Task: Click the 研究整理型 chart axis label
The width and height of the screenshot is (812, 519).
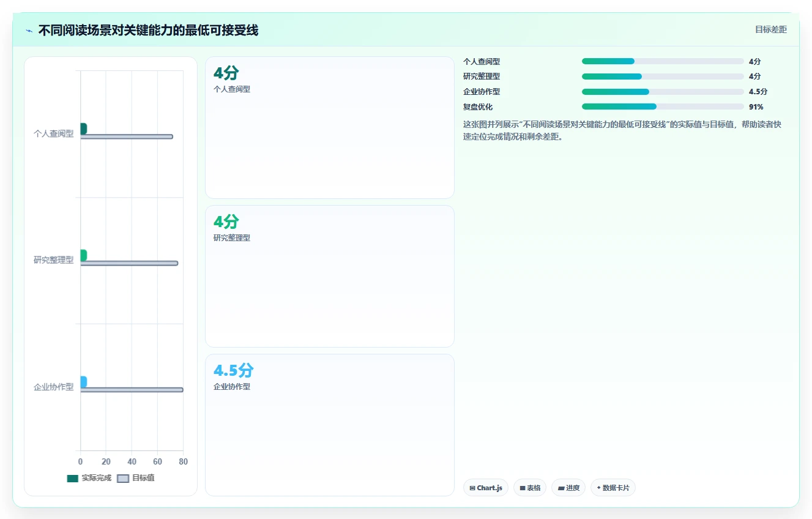Action: click(53, 260)
